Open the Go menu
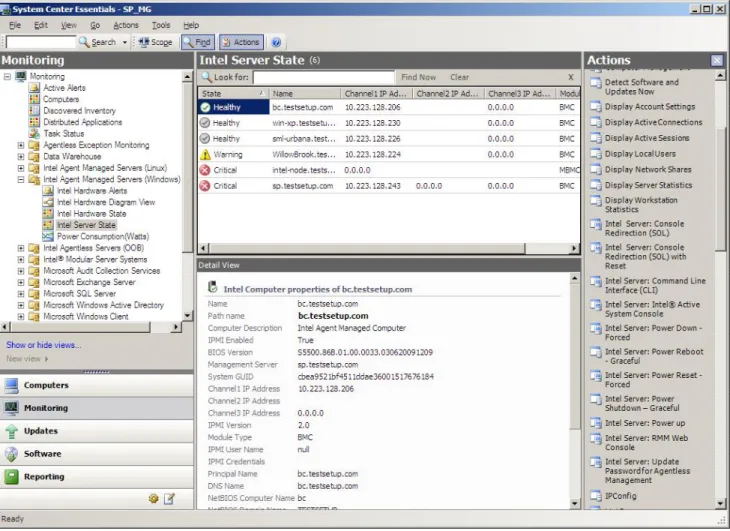 click(95, 25)
